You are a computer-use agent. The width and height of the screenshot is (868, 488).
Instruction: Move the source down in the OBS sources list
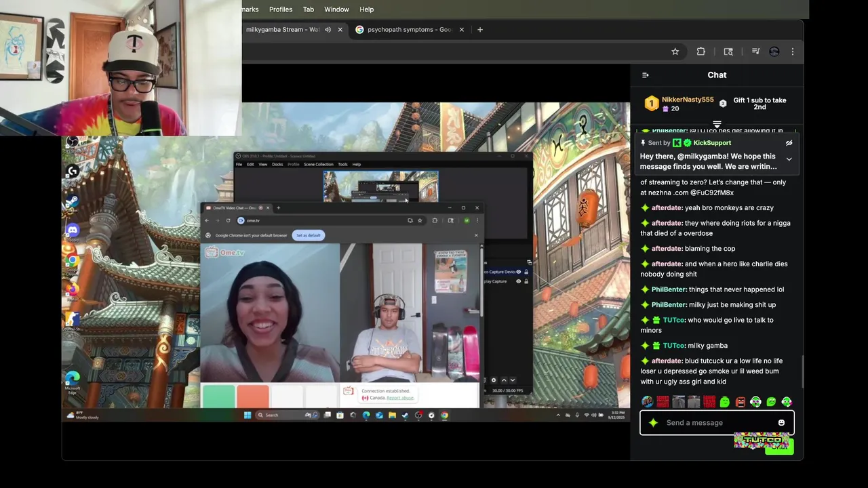pyautogui.click(x=512, y=380)
